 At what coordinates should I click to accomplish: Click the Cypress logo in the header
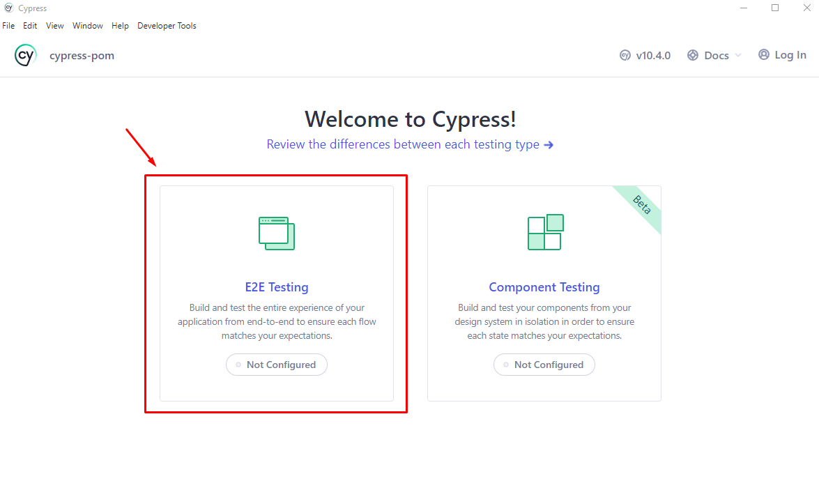(x=25, y=54)
